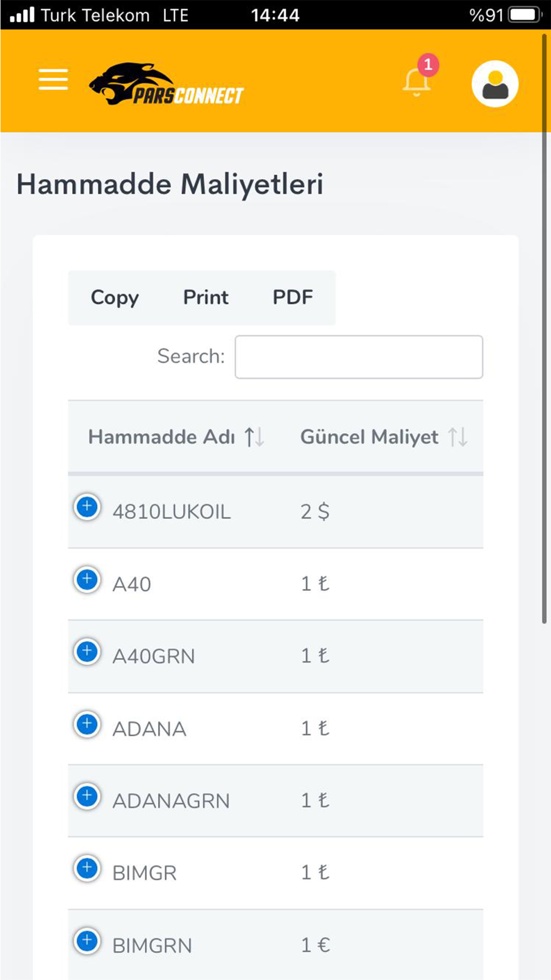Tap the notification badge showing 1
Screen dimensions: 551x980
(x=428, y=64)
